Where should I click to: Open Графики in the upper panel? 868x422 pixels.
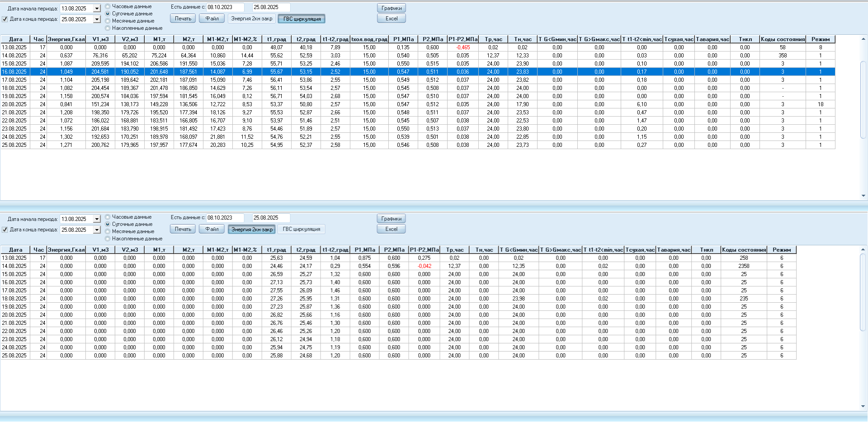point(391,8)
